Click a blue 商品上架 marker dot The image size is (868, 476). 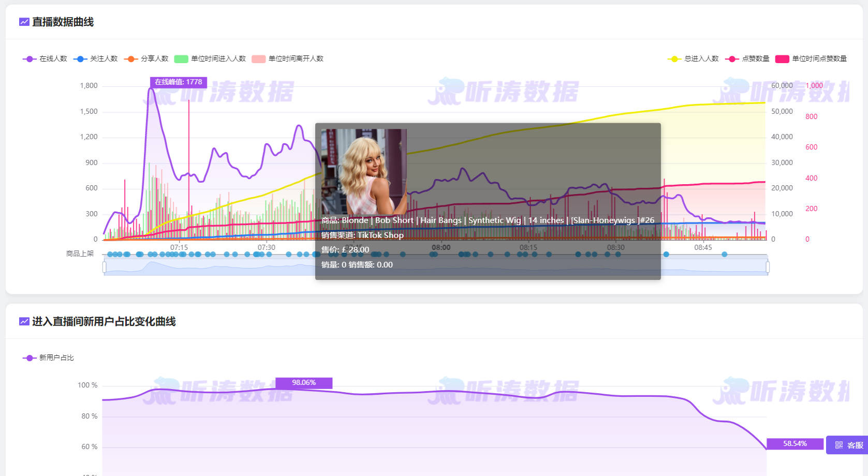127,255
